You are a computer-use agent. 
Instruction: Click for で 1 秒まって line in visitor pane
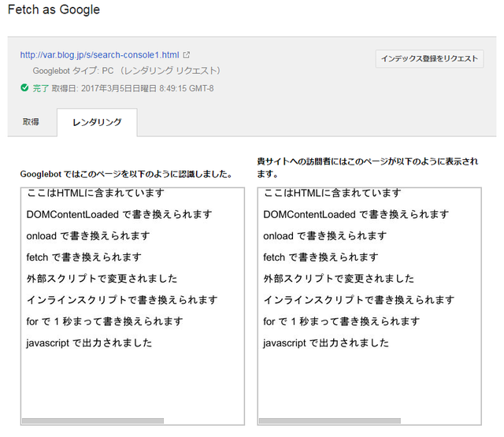click(342, 321)
